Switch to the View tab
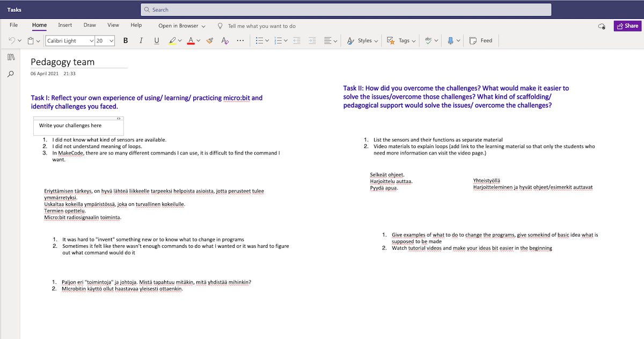The image size is (644, 339). tap(113, 25)
